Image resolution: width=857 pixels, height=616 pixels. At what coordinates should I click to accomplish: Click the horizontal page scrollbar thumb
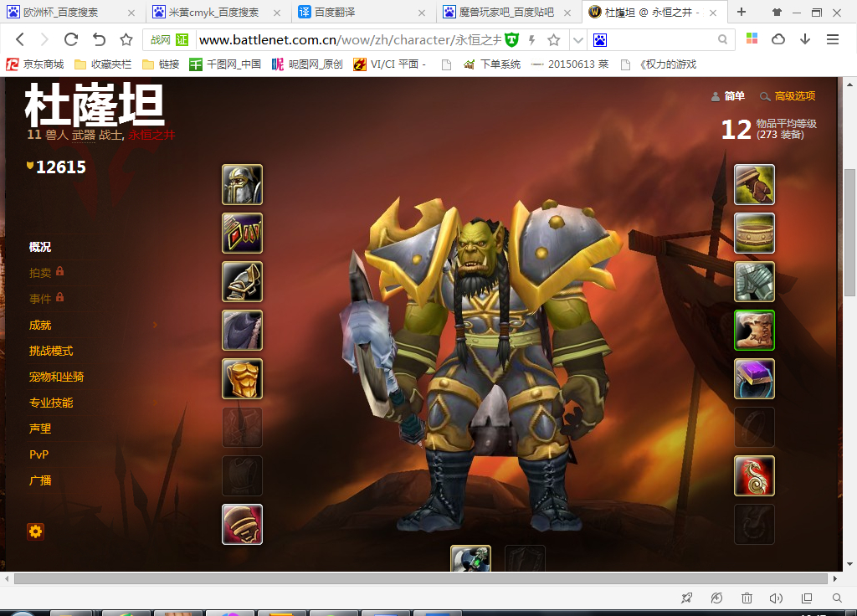[421, 578]
